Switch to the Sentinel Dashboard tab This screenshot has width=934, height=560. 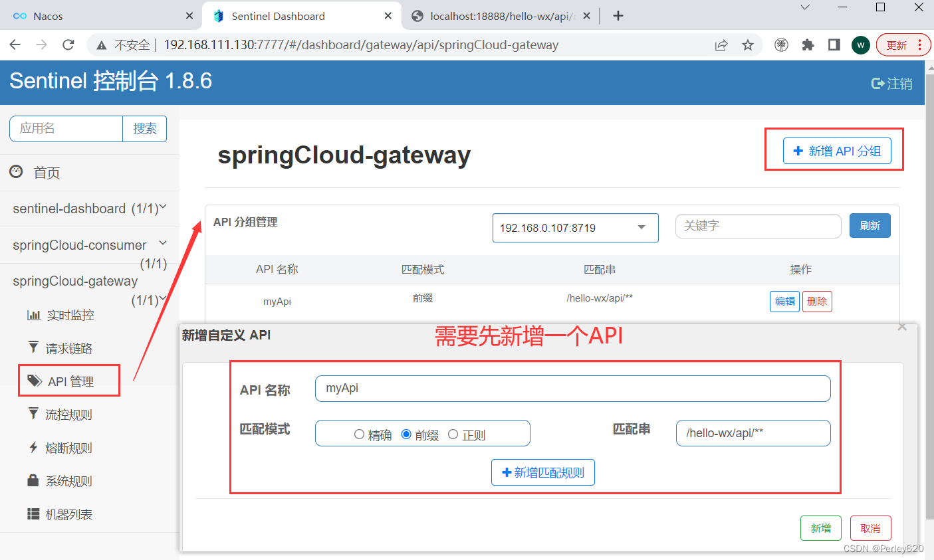pyautogui.click(x=302, y=16)
